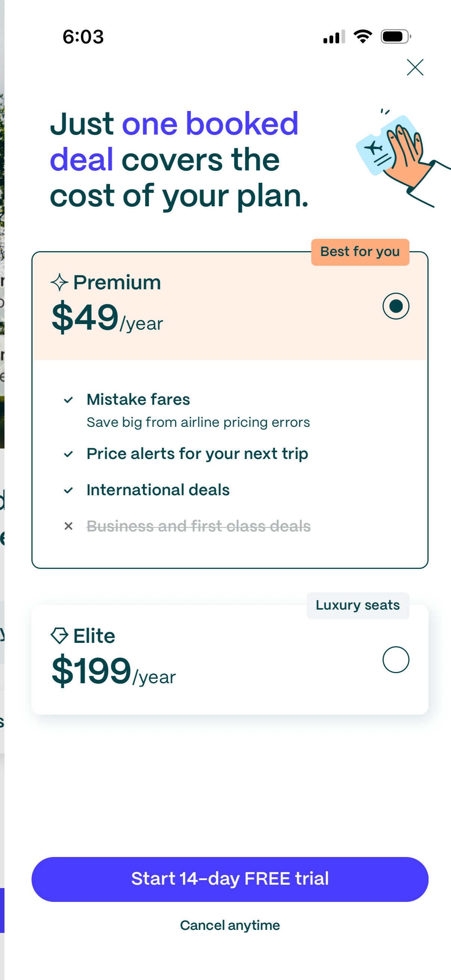Tap the Luxury seats badge
Image resolution: width=451 pixels, height=980 pixels.
pos(358,605)
